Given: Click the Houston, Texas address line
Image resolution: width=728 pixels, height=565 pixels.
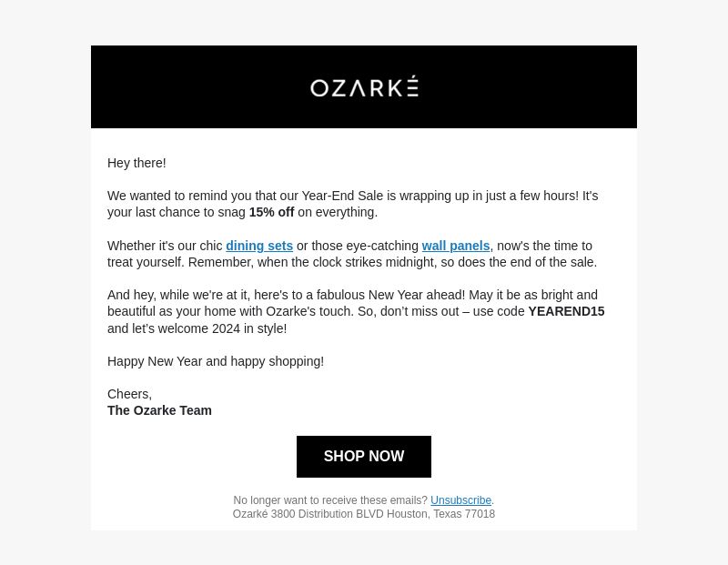Looking at the screenshot, I should [363, 514].
